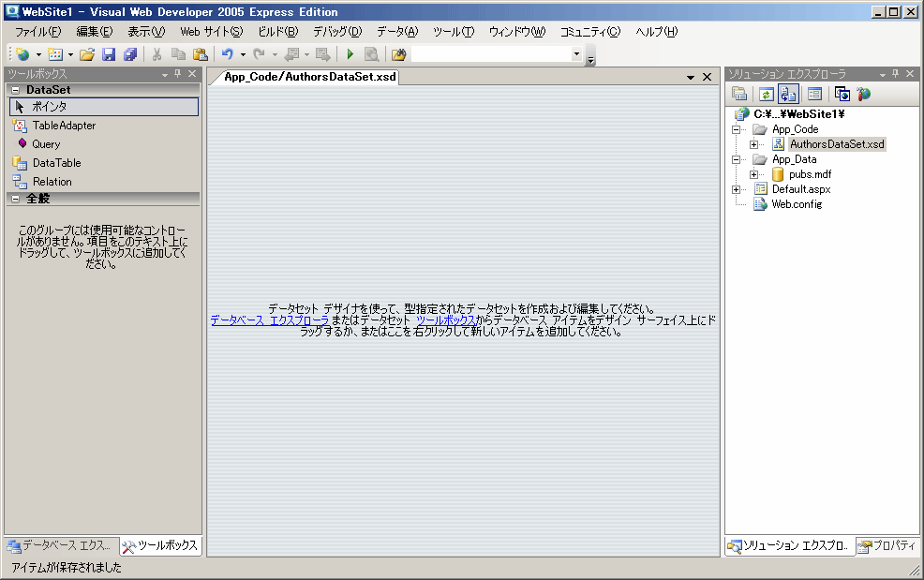Screen dimensions: 924x580
Task: Click the Redo arrow icon
Action: click(x=259, y=54)
